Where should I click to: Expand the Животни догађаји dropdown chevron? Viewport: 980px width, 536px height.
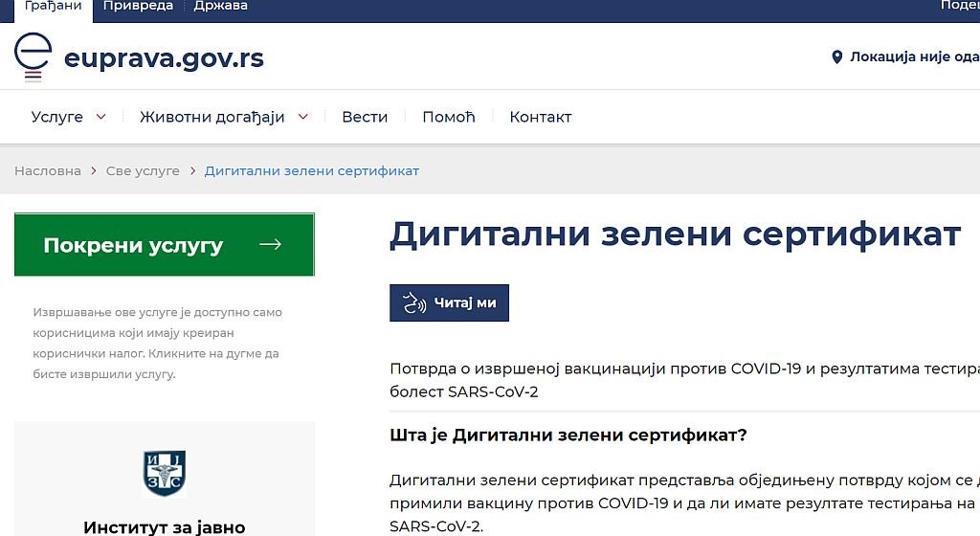click(303, 117)
